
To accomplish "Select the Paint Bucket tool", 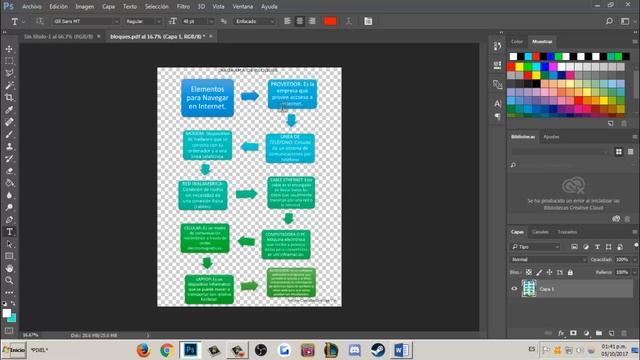I will (9, 183).
